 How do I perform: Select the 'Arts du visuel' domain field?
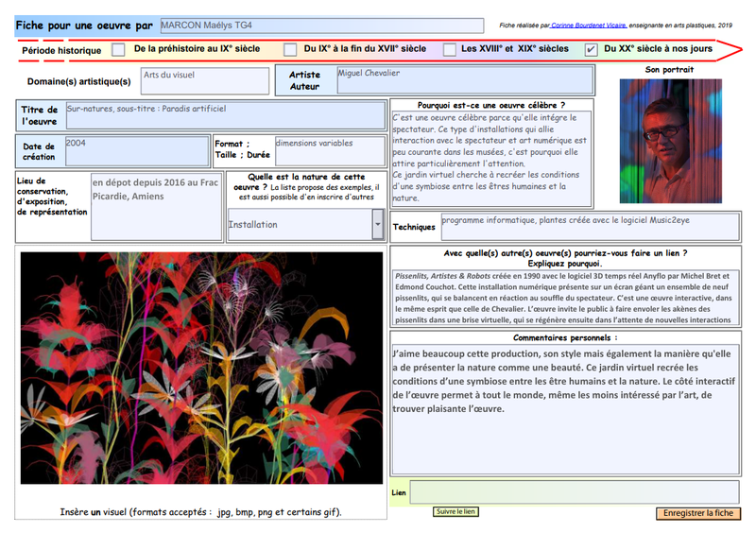click(205, 80)
